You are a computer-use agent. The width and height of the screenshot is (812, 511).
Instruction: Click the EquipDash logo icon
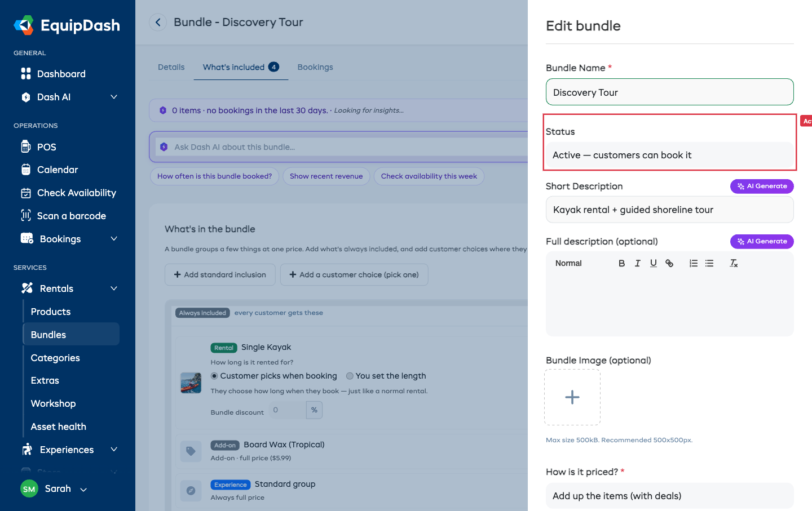[x=24, y=25]
